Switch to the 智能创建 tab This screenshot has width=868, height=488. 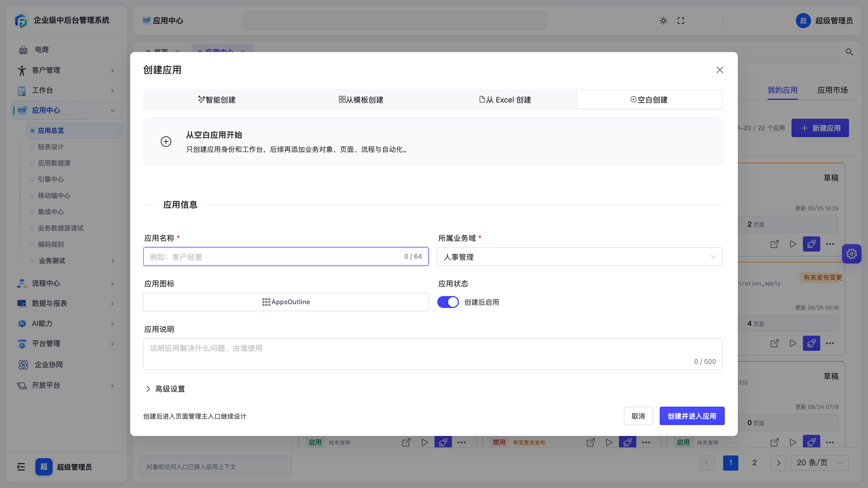click(216, 100)
